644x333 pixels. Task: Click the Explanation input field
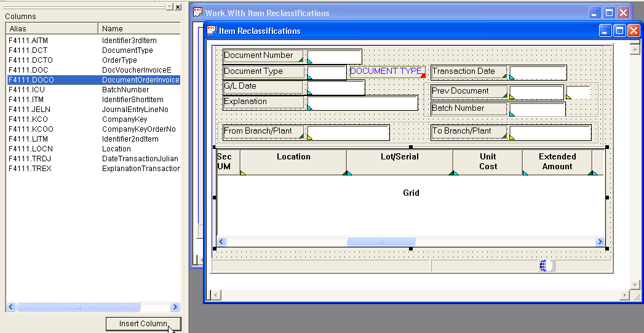(362, 103)
